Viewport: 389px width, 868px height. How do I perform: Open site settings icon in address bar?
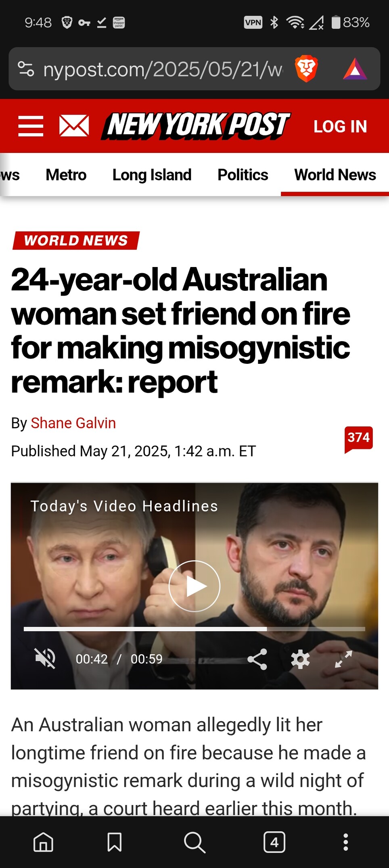(x=26, y=69)
